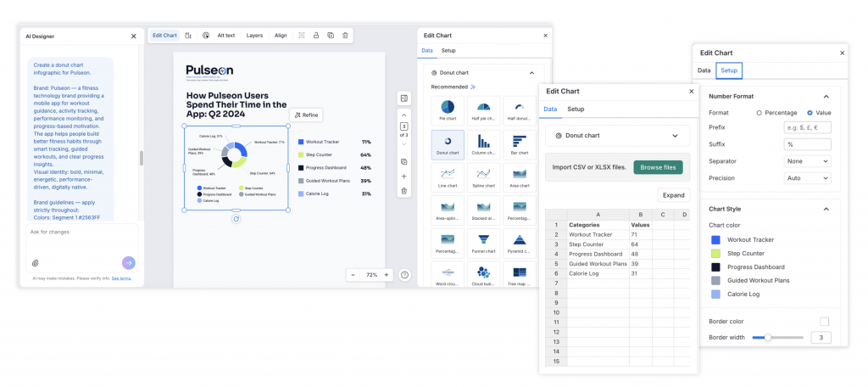Click the Suffix input field

pyautogui.click(x=808, y=144)
